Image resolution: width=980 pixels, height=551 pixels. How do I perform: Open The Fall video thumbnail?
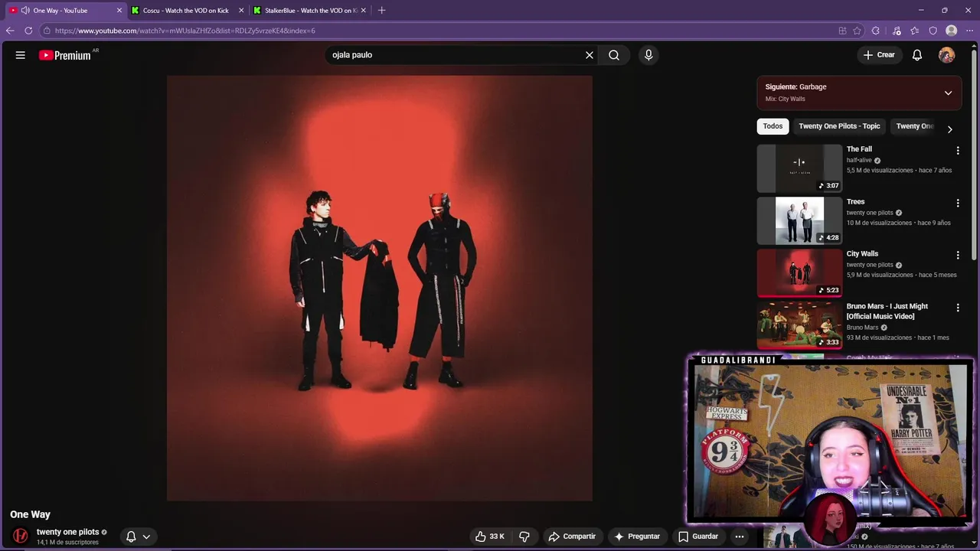click(799, 168)
